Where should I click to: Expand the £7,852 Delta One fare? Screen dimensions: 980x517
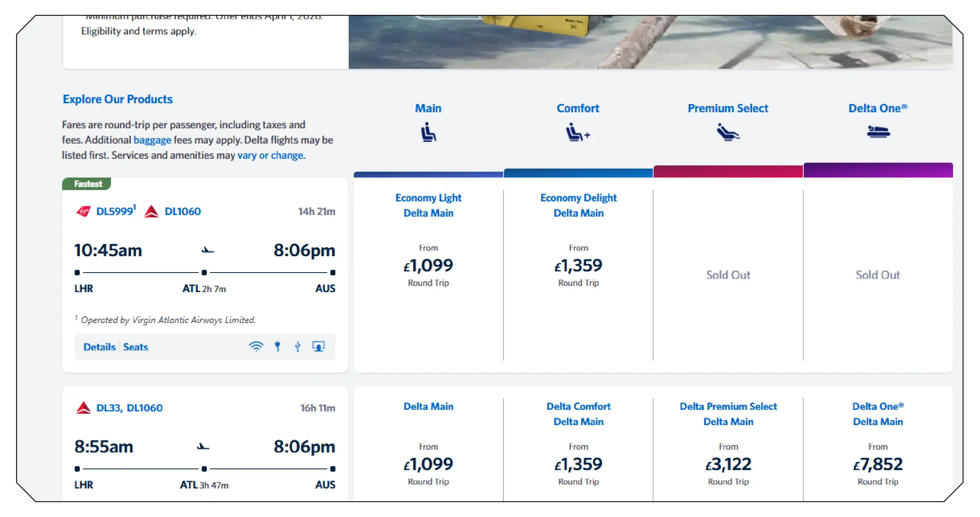[878, 464]
